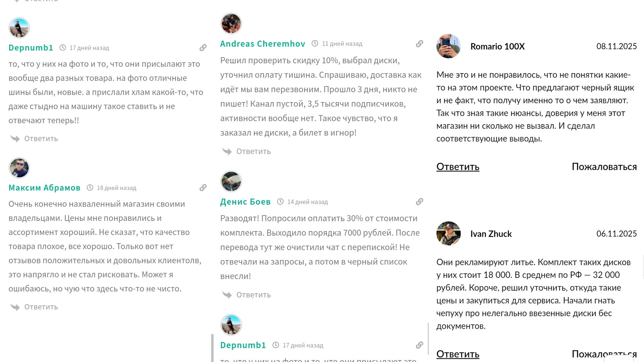Open Depnumb1's avatar in top-left comment
Image resolution: width=644 pixels, height=362 pixels.
click(x=19, y=28)
